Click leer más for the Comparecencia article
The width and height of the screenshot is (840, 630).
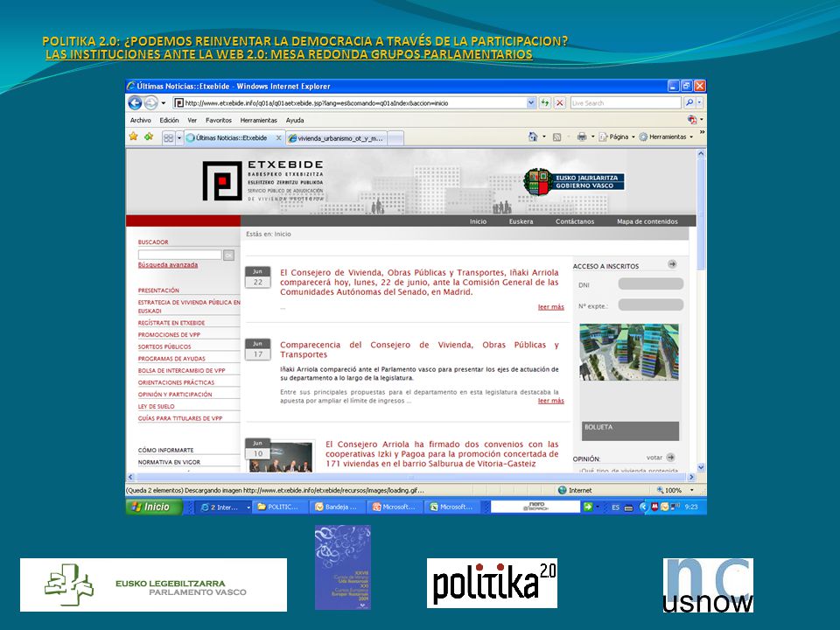tap(550, 401)
